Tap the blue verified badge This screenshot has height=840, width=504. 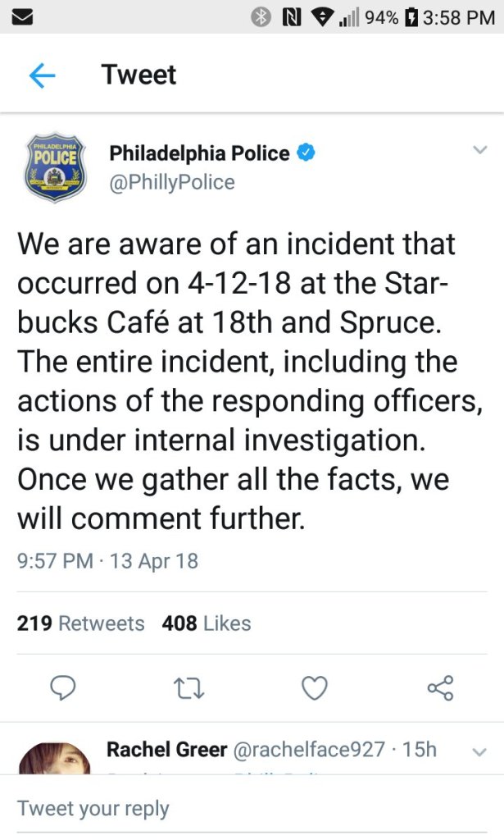[x=306, y=153]
